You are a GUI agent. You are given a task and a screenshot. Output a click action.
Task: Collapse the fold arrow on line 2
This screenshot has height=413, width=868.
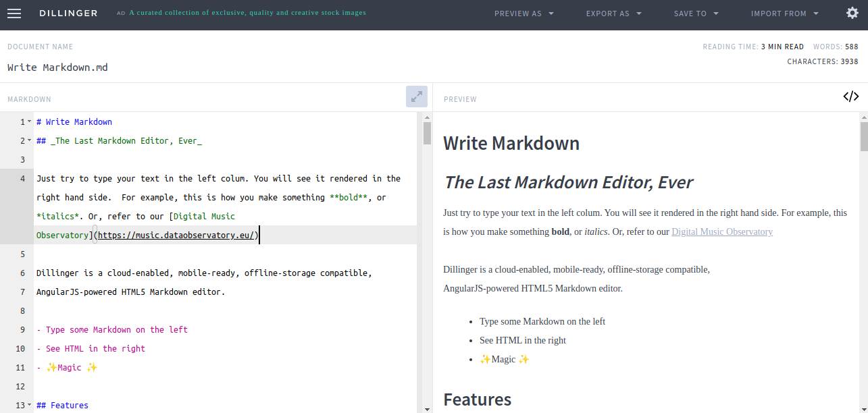(29, 140)
